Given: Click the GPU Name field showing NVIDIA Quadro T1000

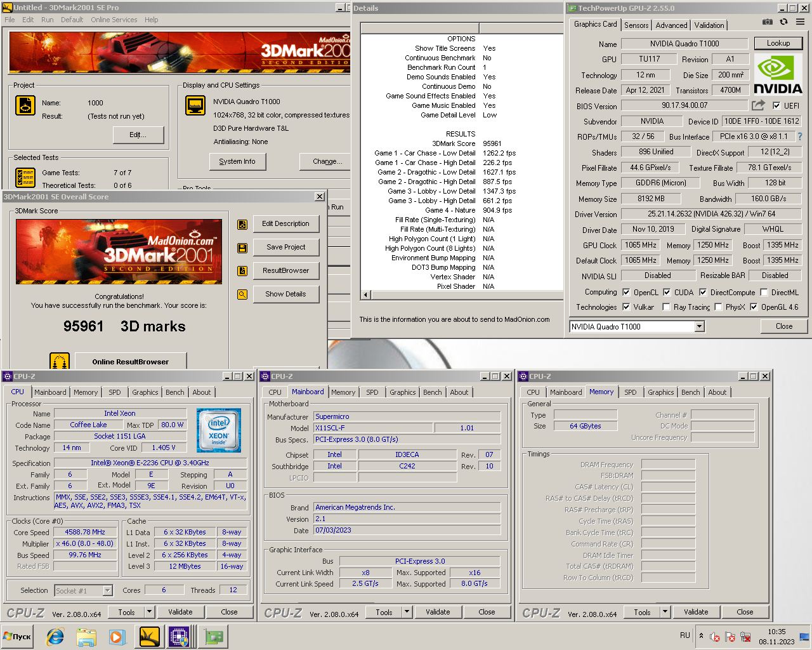Looking at the screenshot, I should click(684, 44).
